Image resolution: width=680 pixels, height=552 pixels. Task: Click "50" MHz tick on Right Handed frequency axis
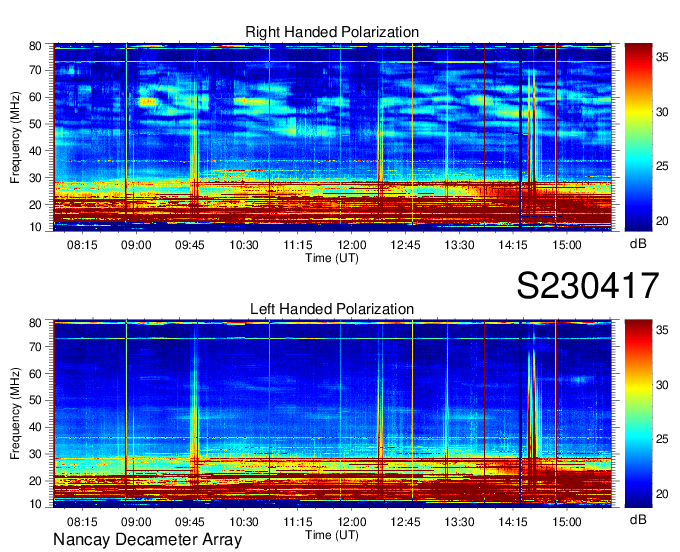click(35, 124)
